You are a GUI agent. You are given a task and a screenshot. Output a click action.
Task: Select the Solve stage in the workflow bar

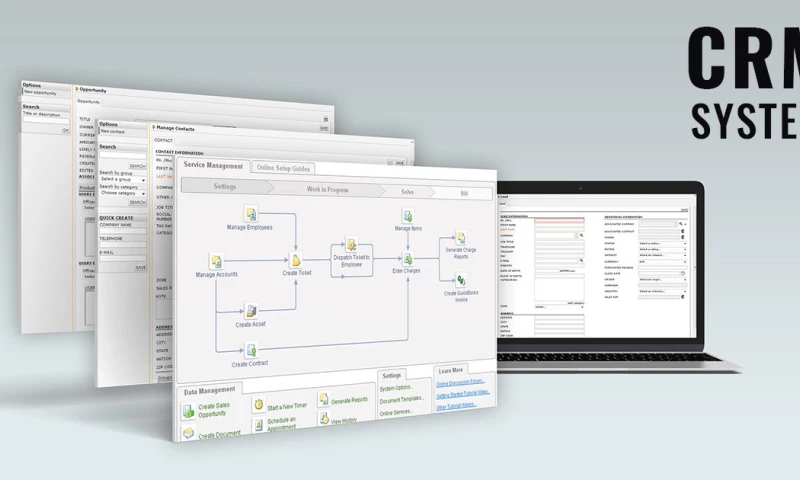tap(407, 192)
